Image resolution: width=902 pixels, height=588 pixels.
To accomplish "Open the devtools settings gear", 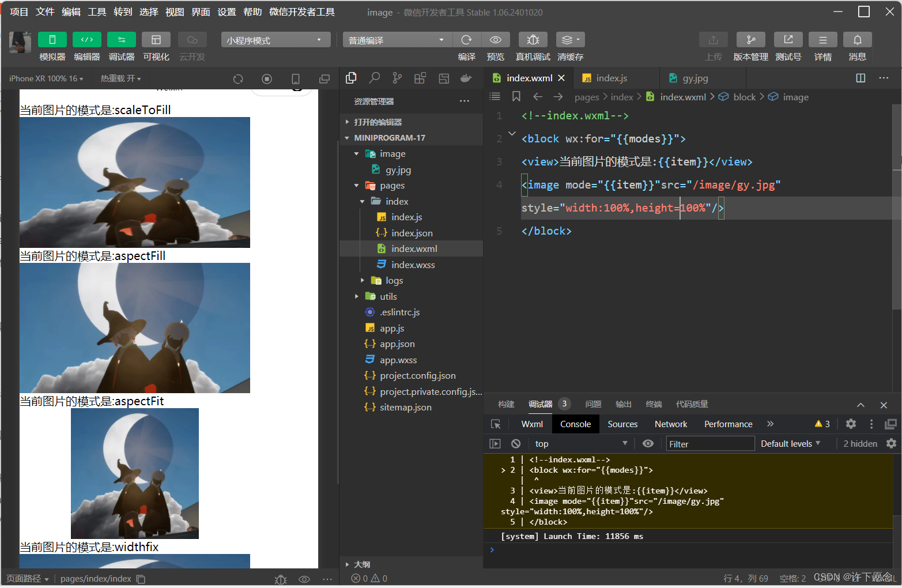I will [851, 424].
